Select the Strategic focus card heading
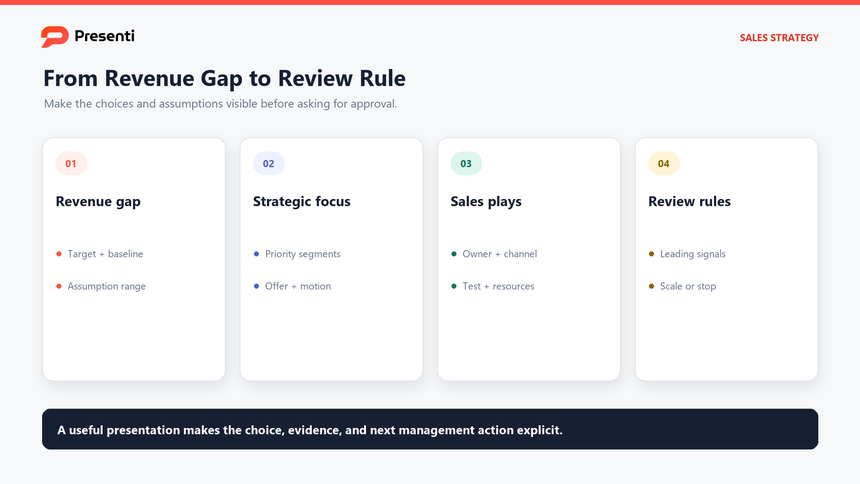The width and height of the screenshot is (860, 484). 302,201
